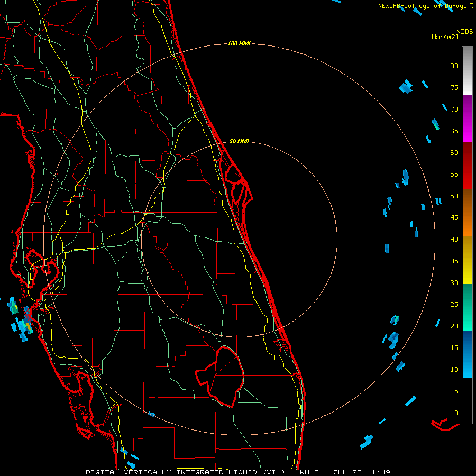476x476 pixels.
Task: Click the red Lake Okeechobee outline
Action: coord(220,377)
